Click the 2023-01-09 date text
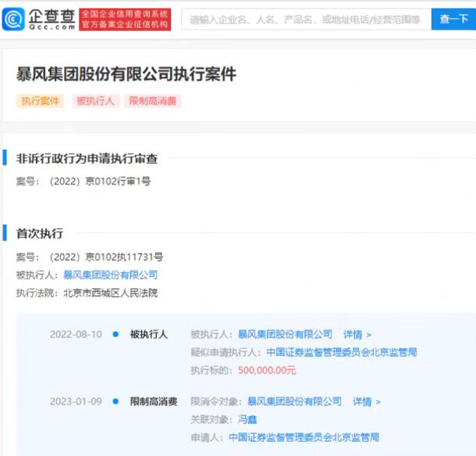The width and height of the screenshot is (476, 456). 76,401
